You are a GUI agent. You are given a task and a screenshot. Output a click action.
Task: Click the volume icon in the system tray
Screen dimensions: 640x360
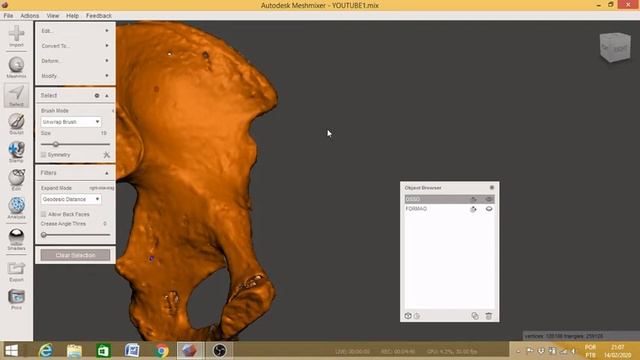[573, 351]
